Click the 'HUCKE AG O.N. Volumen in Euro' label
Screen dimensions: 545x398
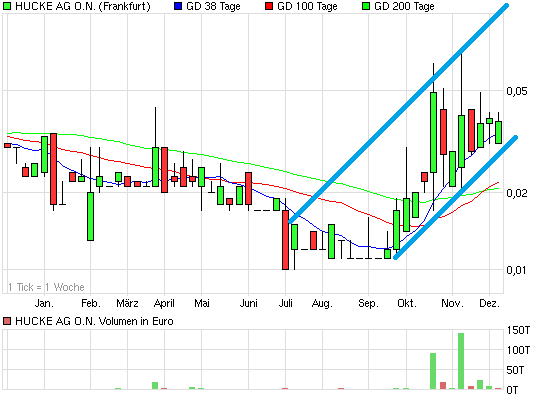coord(94,321)
